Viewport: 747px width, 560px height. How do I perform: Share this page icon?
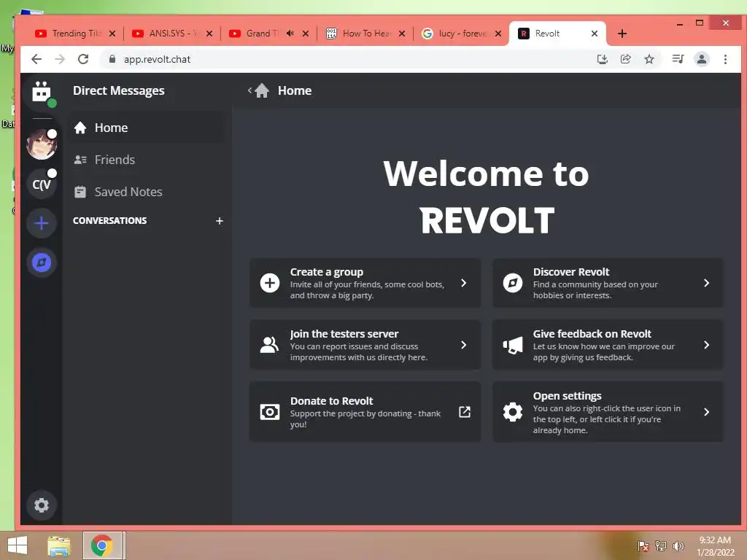coord(625,59)
